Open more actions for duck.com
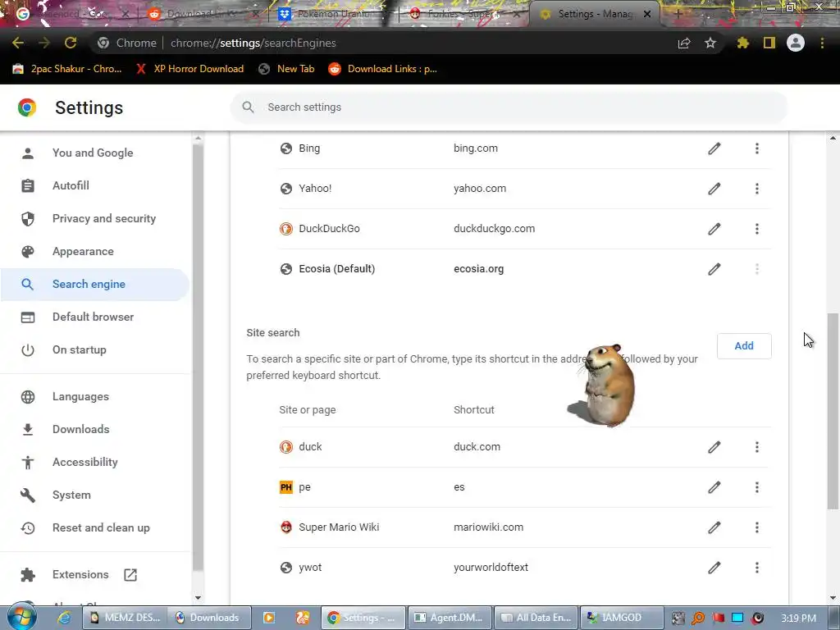This screenshot has width=840, height=630. click(757, 447)
